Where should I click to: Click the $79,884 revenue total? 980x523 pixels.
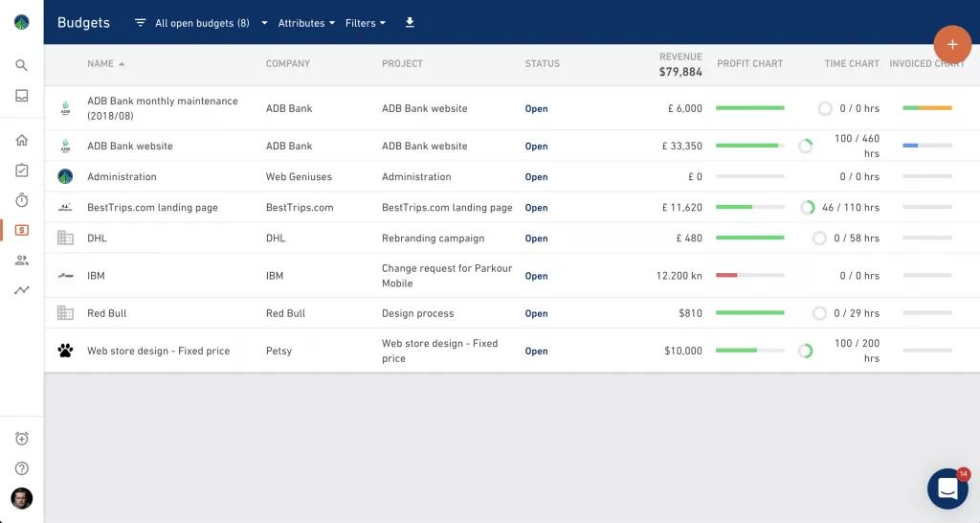680,72
